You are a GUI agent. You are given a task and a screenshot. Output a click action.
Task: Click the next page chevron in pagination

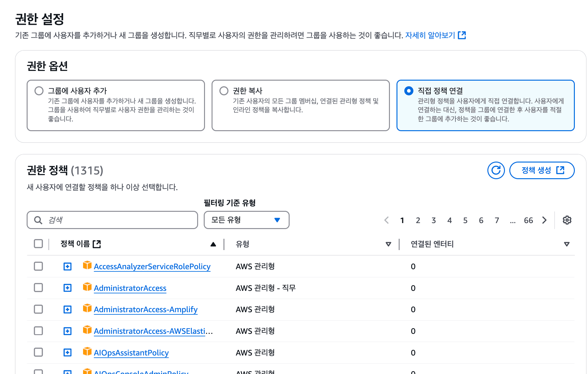click(x=544, y=220)
